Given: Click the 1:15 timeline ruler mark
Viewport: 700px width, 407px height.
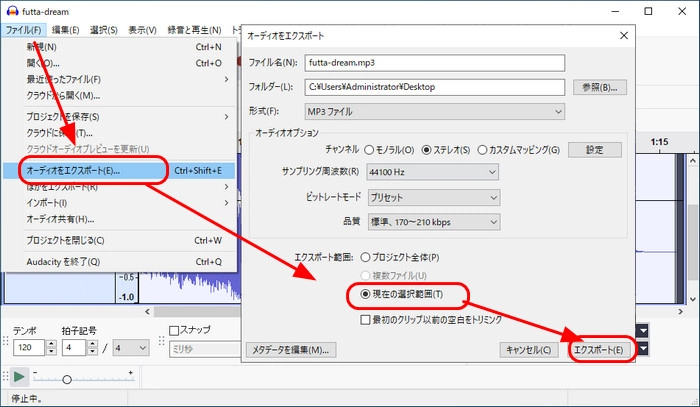Looking at the screenshot, I should tap(659, 142).
